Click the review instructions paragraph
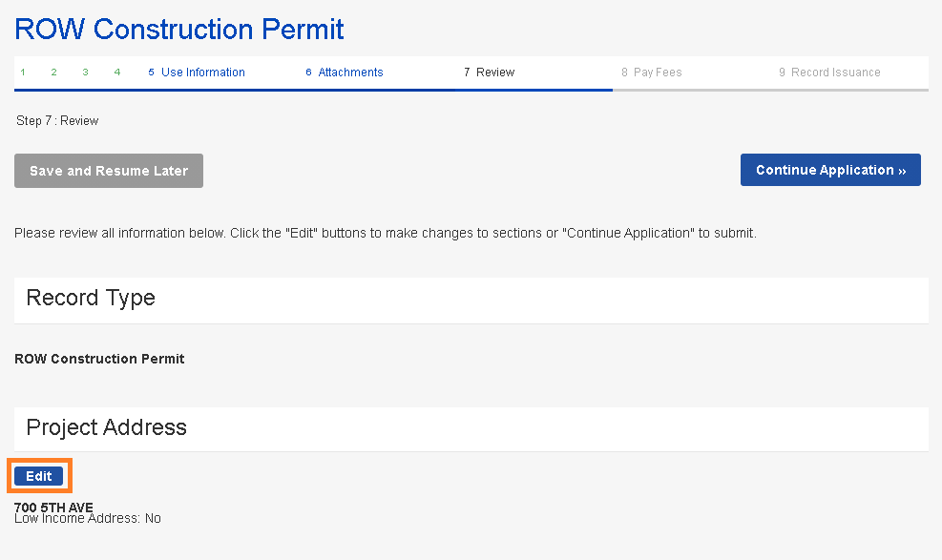The image size is (942, 560). 385,233
